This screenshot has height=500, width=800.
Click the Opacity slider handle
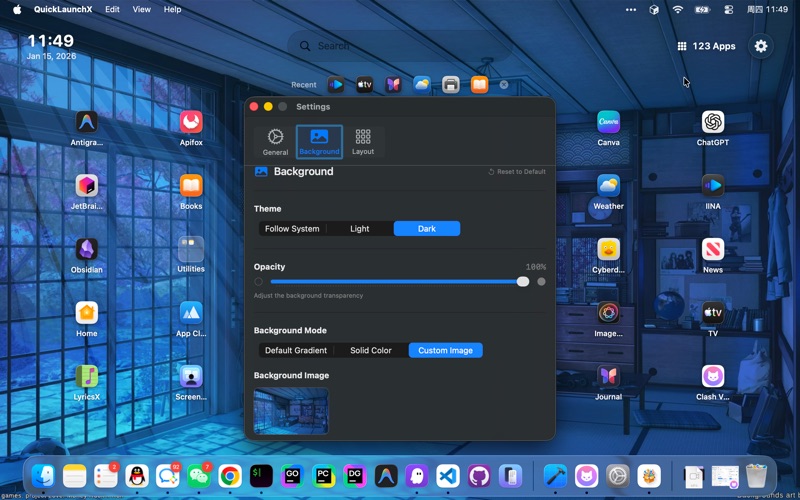point(523,282)
